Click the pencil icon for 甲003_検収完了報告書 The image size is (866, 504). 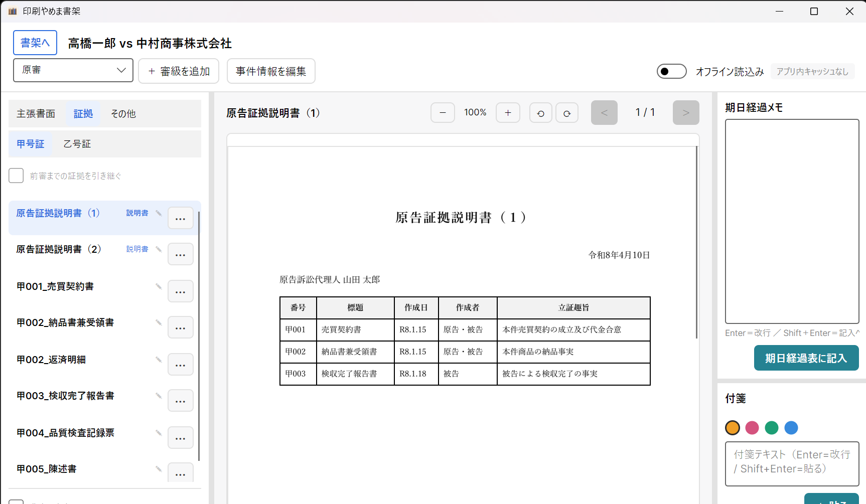tap(159, 396)
